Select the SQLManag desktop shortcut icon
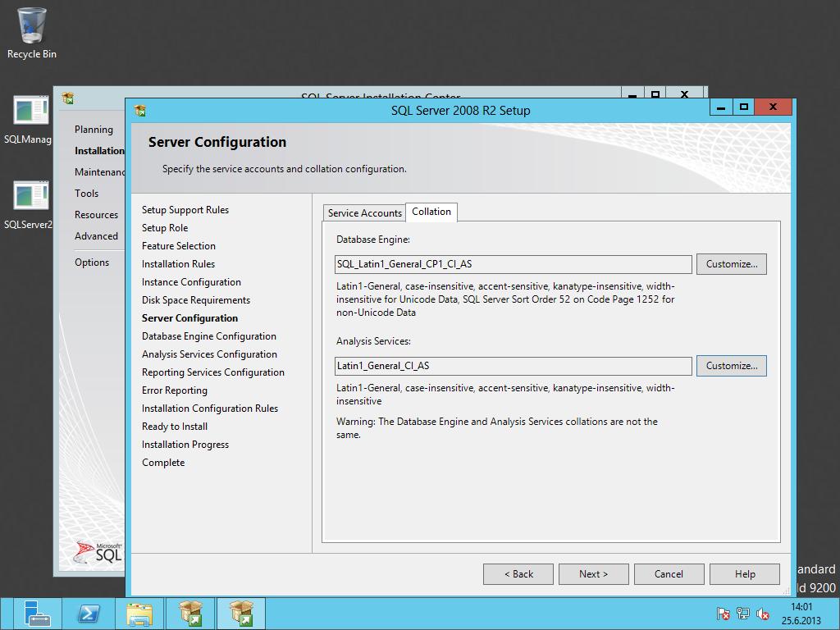 30,110
